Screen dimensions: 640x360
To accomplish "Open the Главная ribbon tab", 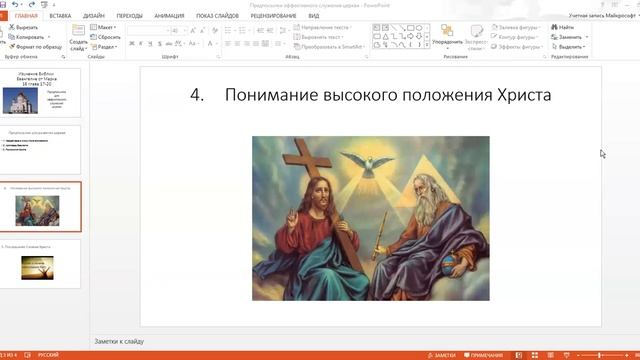I will pyautogui.click(x=26, y=16).
